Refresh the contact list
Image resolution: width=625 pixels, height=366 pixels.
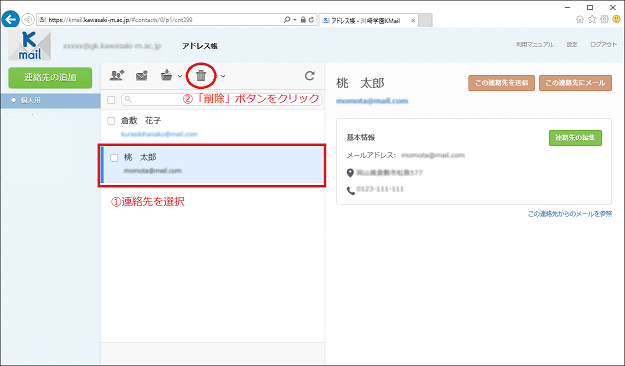310,76
